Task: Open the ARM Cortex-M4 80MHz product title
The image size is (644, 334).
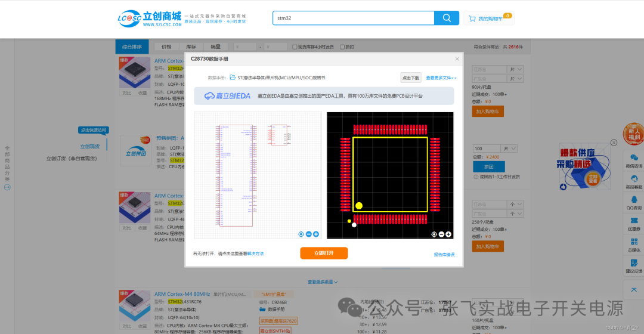Action: pos(182,294)
